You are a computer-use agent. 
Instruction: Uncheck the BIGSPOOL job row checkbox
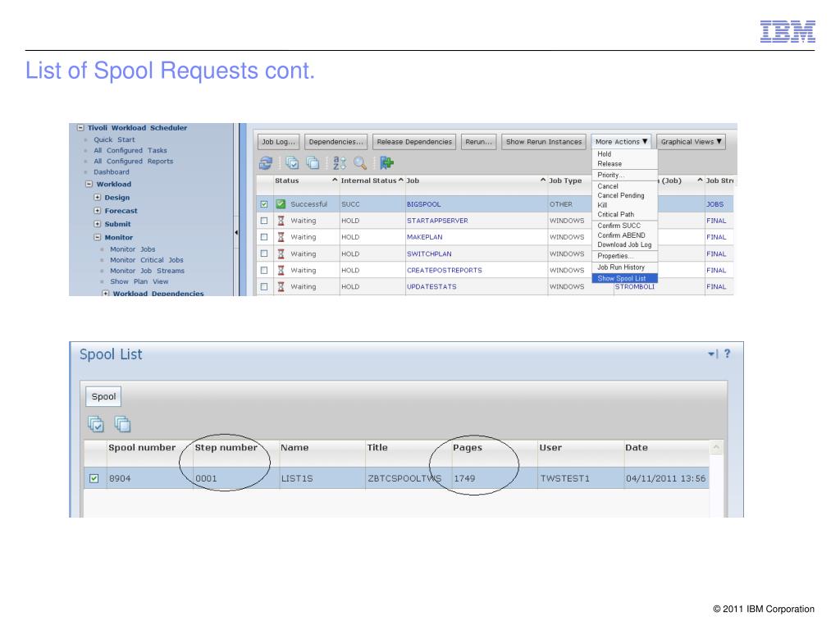pos(264,204)
